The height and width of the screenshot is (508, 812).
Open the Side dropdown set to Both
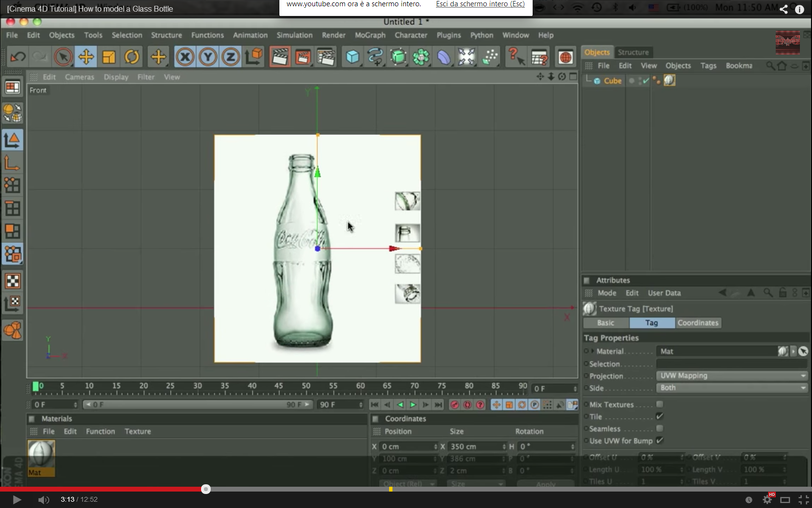tap(732, 388)
